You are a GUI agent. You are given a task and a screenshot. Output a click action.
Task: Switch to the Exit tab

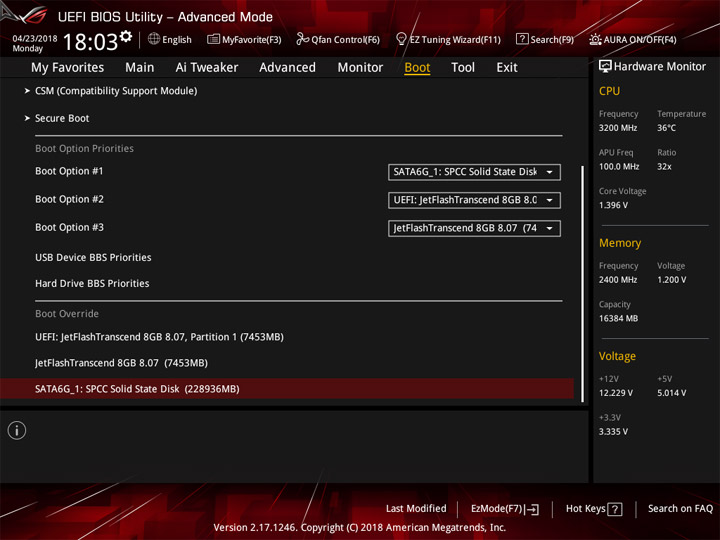click(507, 68)
